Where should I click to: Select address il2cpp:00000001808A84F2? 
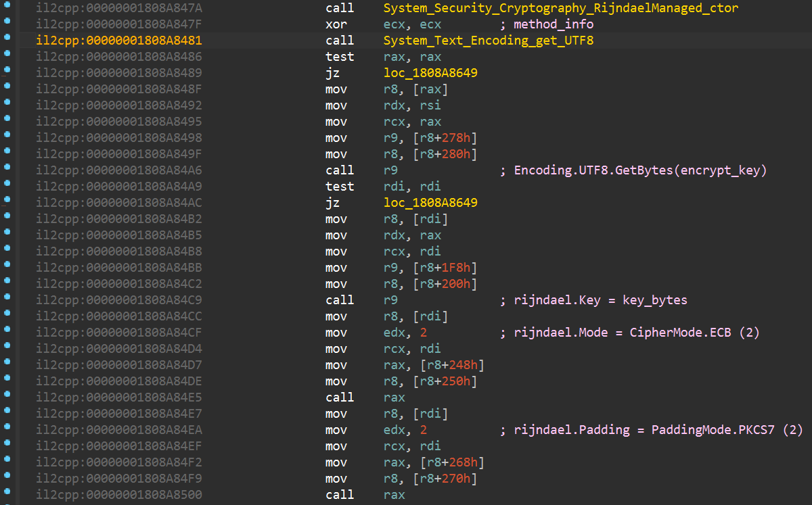click(119, 462)
